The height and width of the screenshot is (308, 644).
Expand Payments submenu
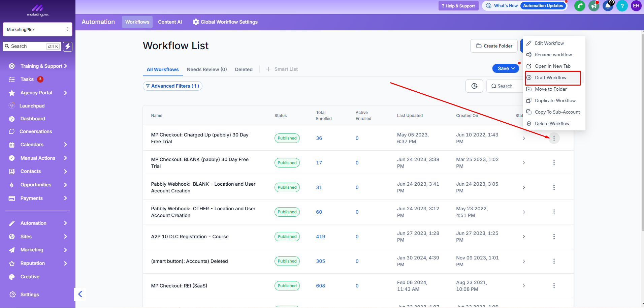point(65,198)
